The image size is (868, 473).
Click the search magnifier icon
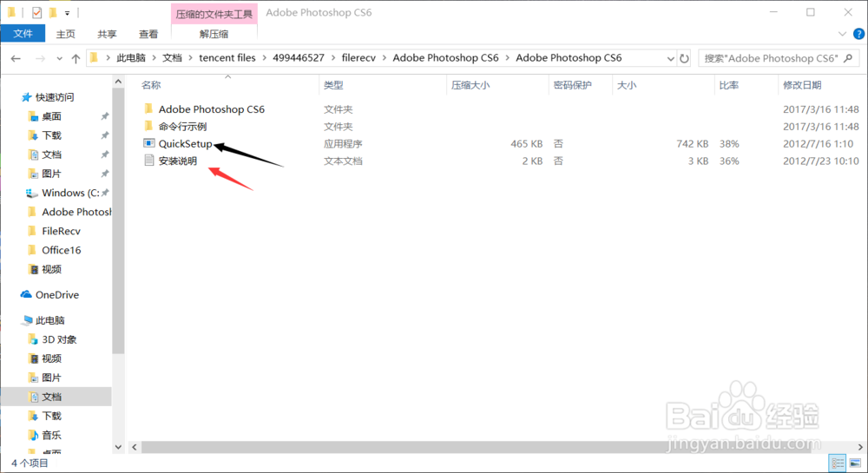[848, 58]
